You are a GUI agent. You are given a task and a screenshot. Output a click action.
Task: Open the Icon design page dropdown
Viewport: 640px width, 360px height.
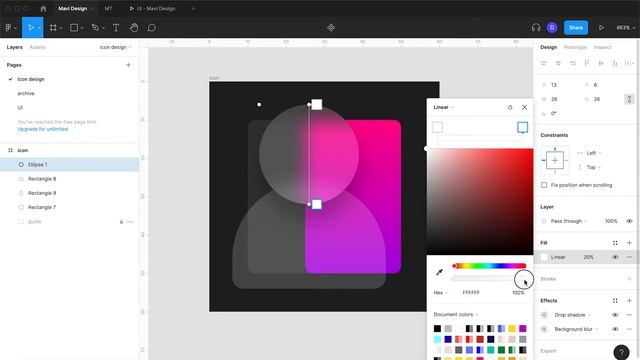click(116, 47)
